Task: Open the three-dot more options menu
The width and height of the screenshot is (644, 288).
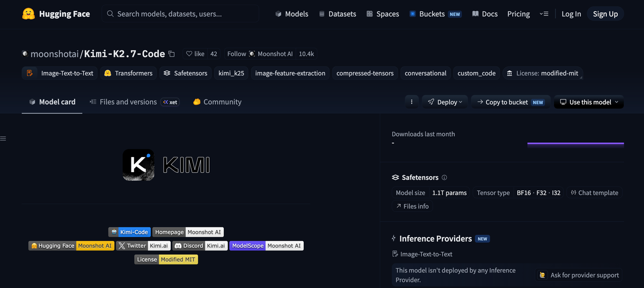Action: click(x=412, y=102)
